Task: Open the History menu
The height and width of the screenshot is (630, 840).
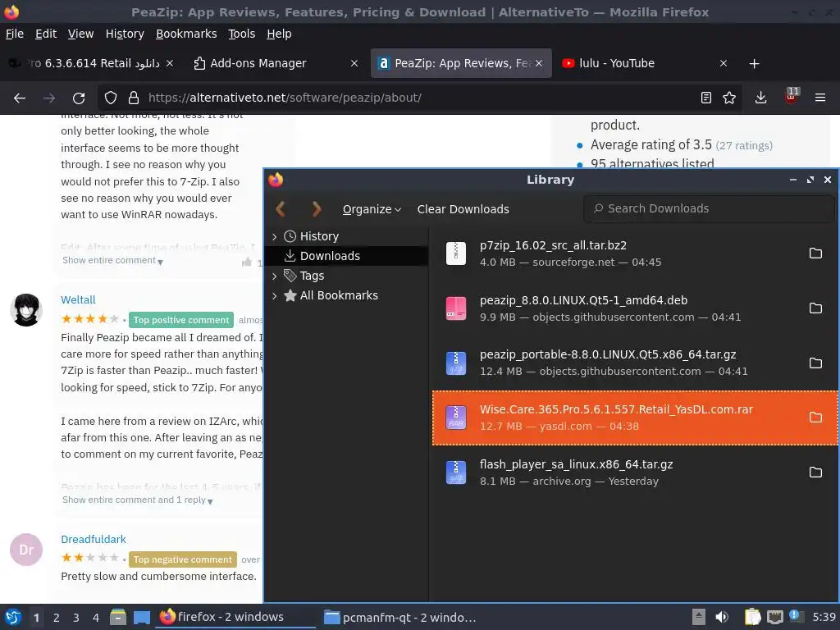Action: pyautogui.click(x=125, y=34)
